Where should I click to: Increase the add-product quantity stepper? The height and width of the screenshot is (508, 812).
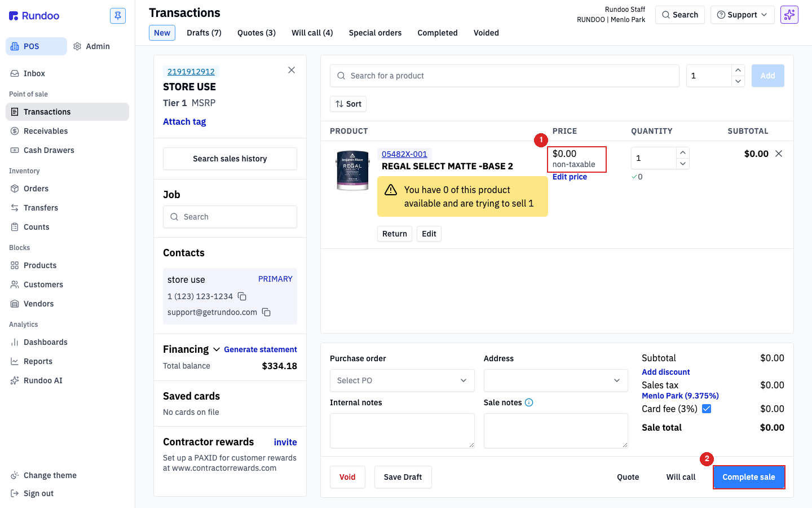coord(738,70)
